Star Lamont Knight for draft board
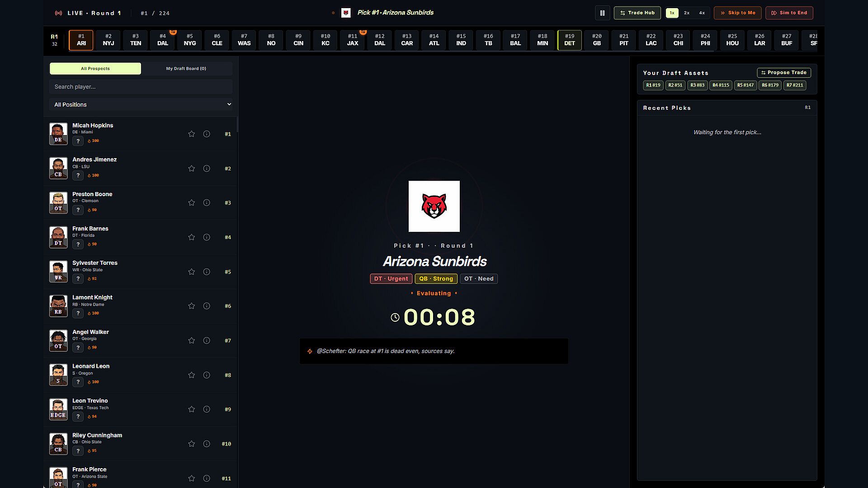868x488 pixels. pyautogui.click(x=192, y=306)
